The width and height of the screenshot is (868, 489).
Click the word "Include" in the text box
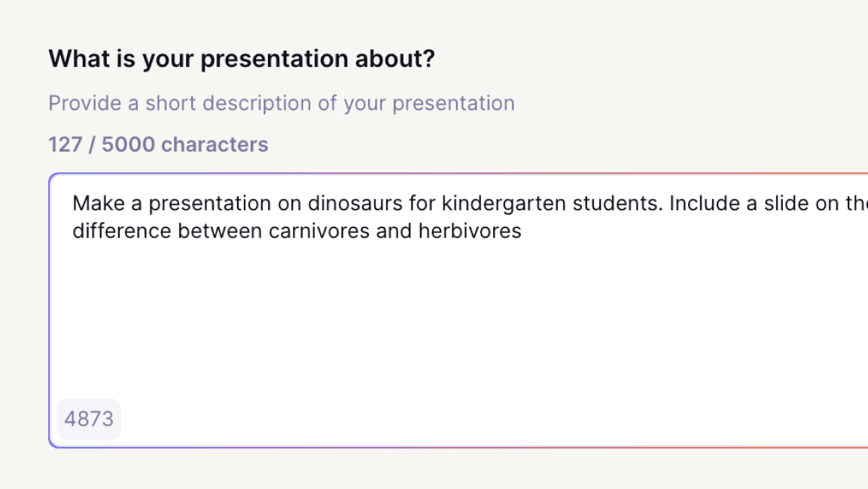704,203
